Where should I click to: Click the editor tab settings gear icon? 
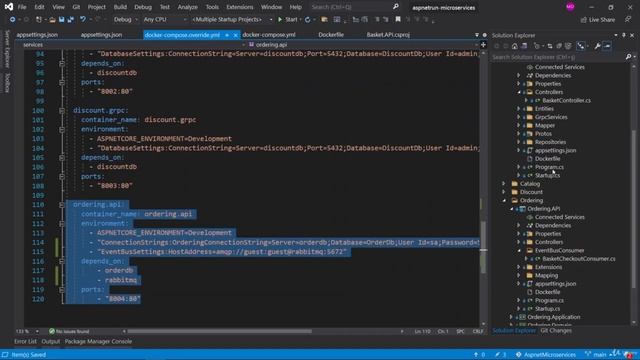point(484,35)
